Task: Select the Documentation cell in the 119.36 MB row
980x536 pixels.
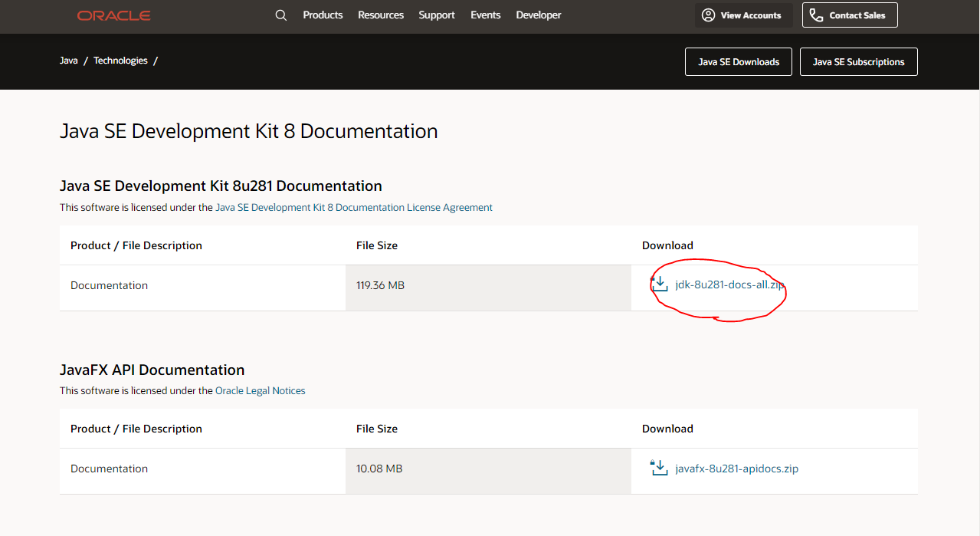Action: pyautogui.click(x=202, y=288)
